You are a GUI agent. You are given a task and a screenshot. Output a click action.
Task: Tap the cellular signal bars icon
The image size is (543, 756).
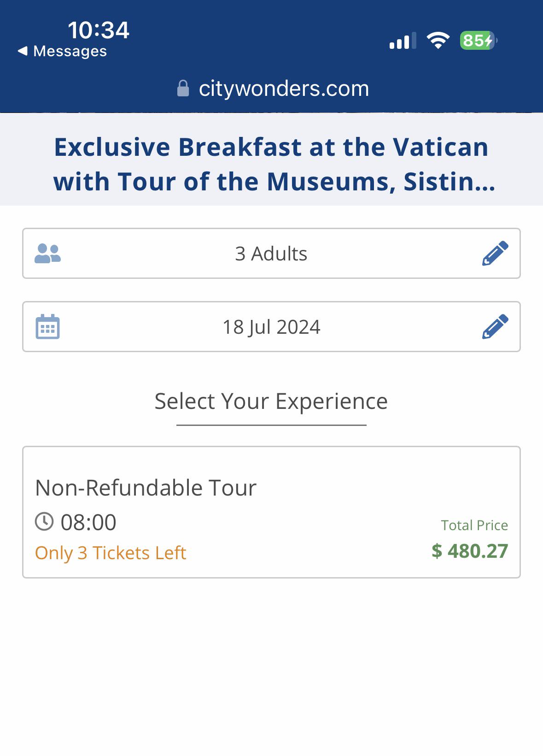tap(403, 41)
